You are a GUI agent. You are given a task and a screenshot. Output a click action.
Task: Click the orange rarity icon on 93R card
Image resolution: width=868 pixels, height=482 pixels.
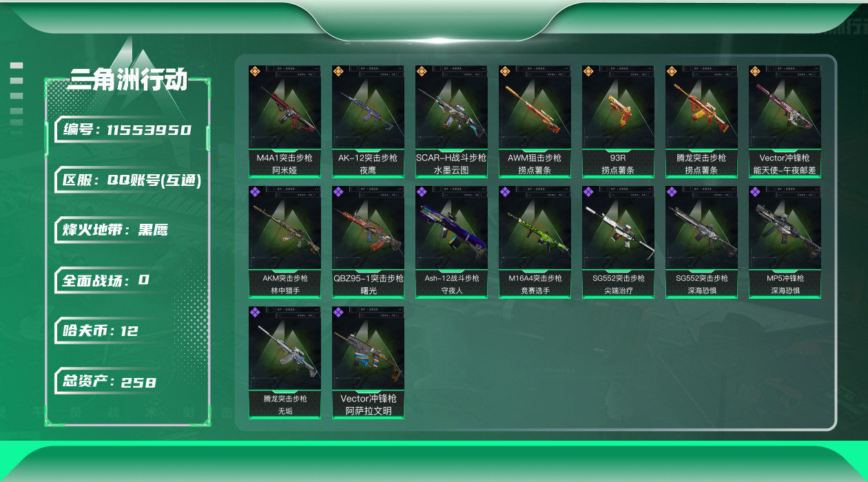(x=588, y=71)
